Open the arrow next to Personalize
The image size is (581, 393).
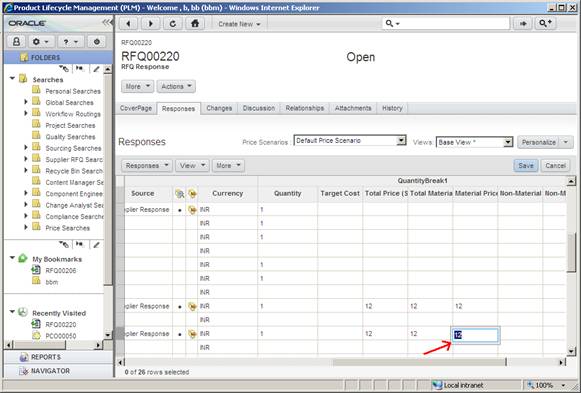(566, 142)
